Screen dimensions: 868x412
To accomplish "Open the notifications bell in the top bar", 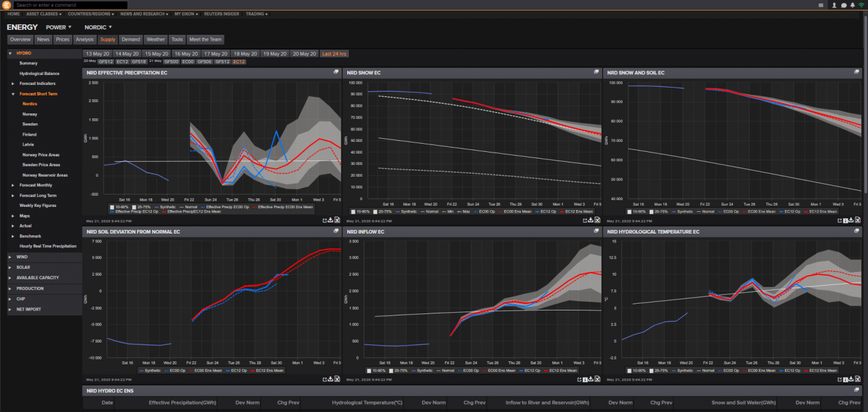I will pos(854,4).
